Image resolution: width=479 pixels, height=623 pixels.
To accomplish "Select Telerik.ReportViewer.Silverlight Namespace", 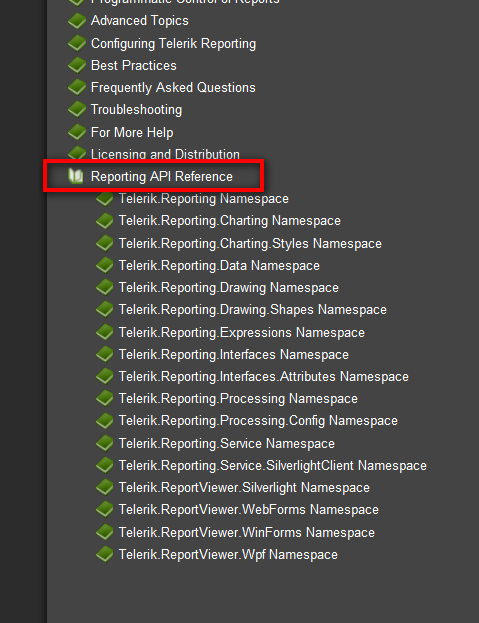I will (244, 488).
